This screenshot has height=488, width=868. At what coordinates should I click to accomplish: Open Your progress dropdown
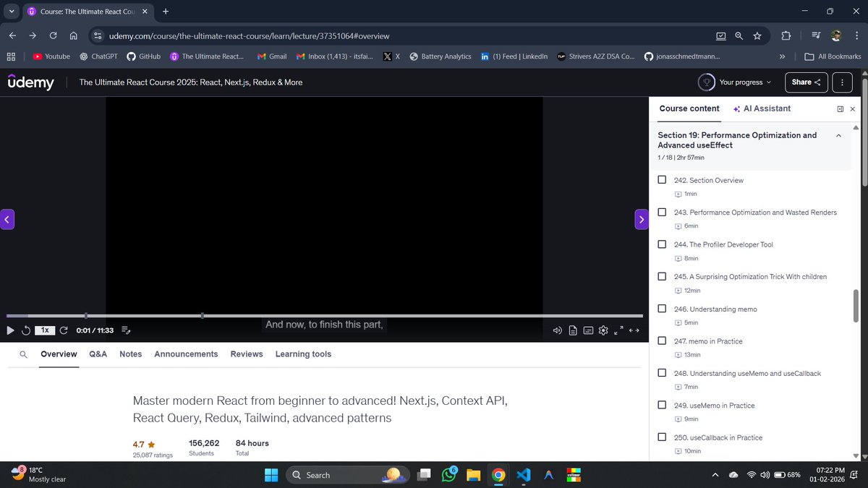tap(736, 82)
